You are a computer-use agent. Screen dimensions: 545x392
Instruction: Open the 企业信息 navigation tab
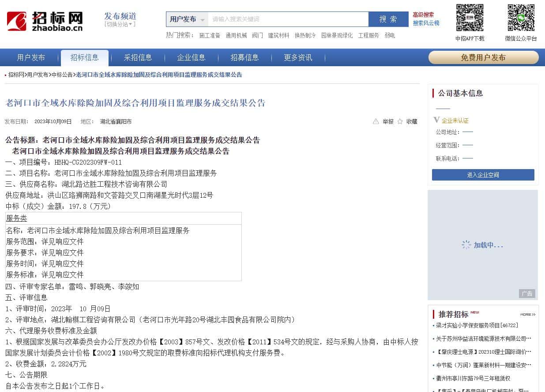point(191,57)
